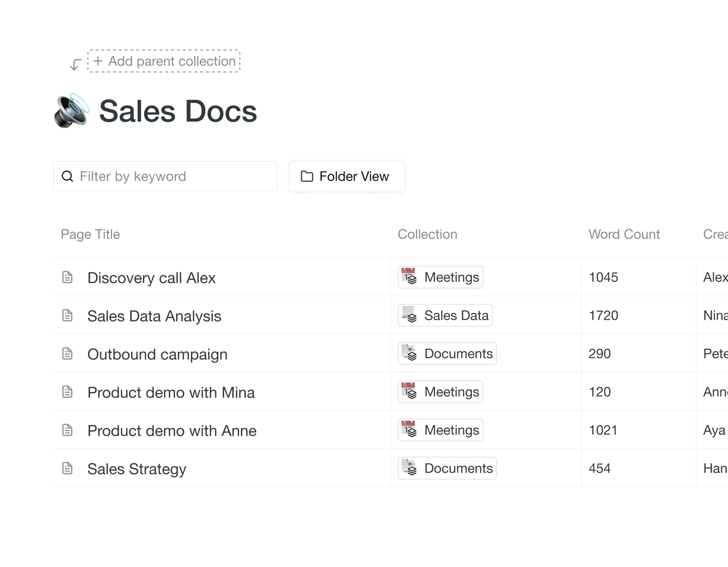Sort by the Page Title column header
Screen dimensions: 728x567
point(90,234)
